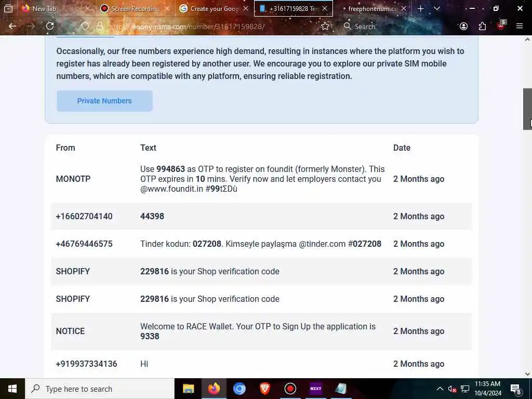
Task: Open File Explorer from taskbar
Action: 188,389
